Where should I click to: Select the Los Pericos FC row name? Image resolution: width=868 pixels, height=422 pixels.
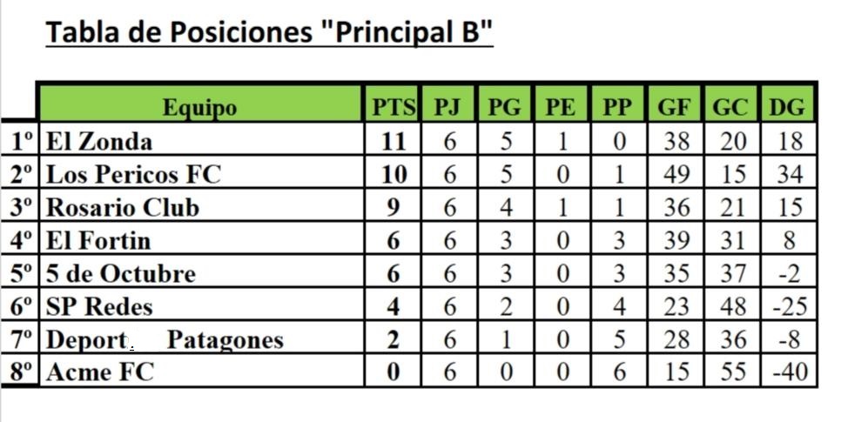click(132, 174)
